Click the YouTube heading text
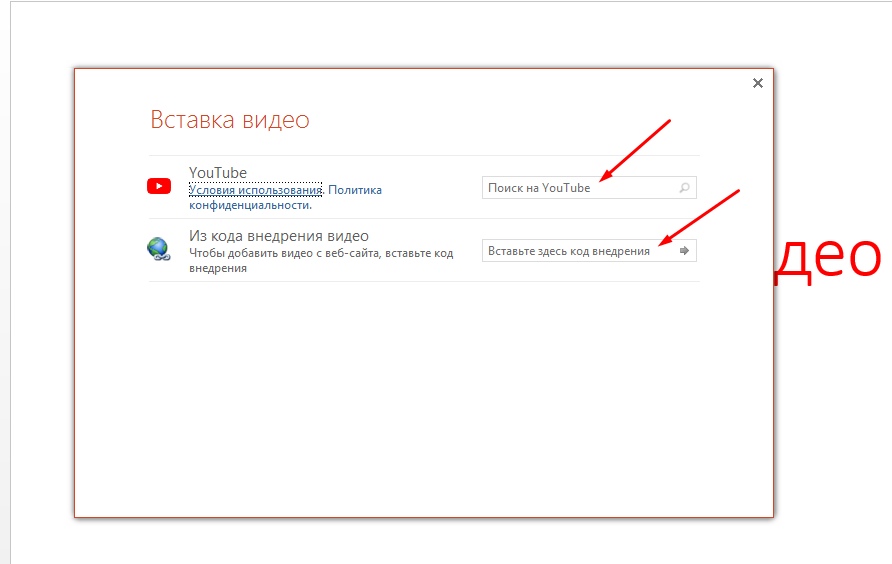The width and height of the screenshot is (892, 564). 218,172
